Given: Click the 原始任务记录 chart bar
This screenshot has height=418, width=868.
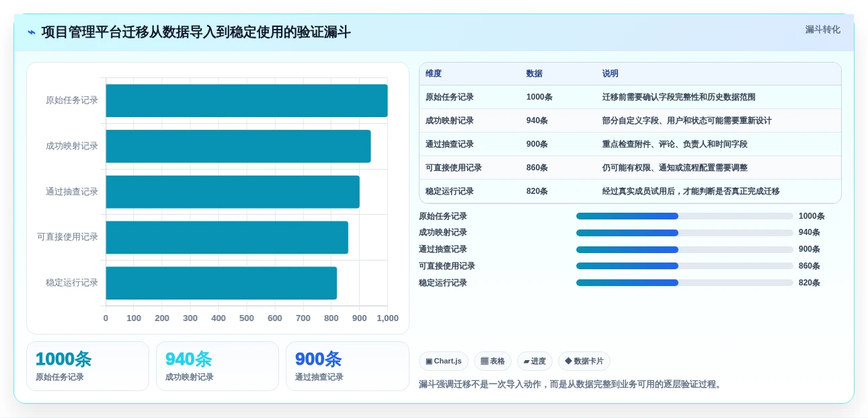Looking at the screenshot, I should 247,101.
